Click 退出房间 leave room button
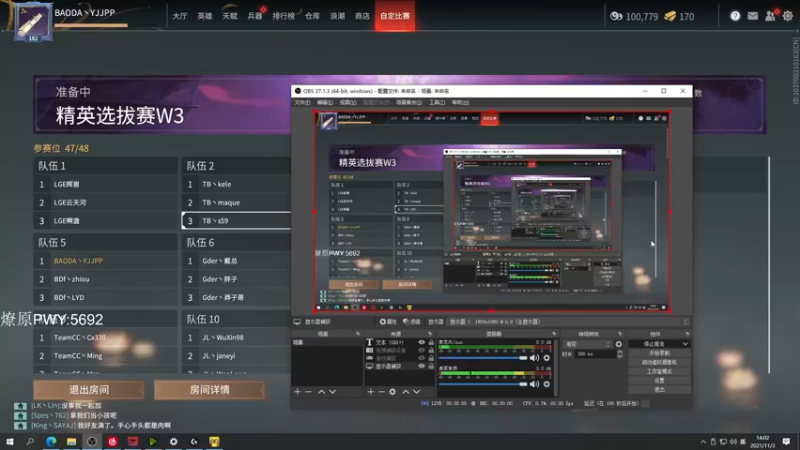This screenshot has width=800, height=450. pyautogui.click(x=89, y=390)
